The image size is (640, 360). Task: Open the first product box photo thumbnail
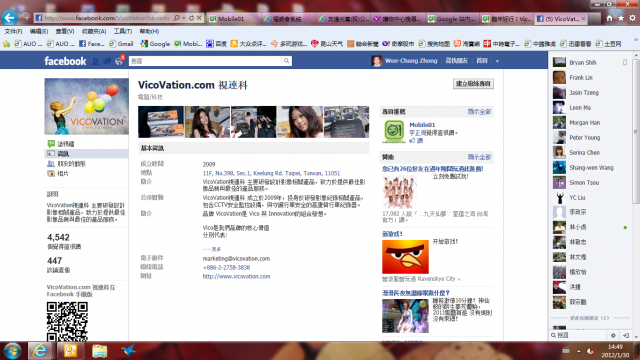tap(161, 122)
